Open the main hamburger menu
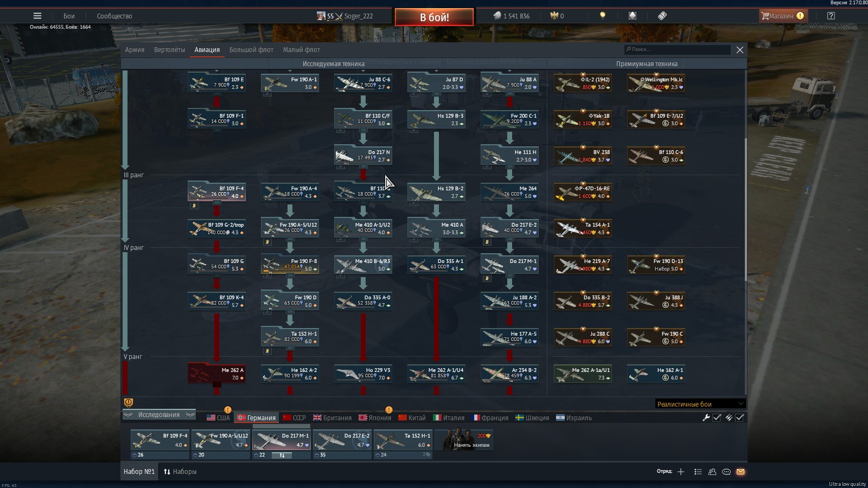This screenshot has height=488, width=868. (37, 16)
